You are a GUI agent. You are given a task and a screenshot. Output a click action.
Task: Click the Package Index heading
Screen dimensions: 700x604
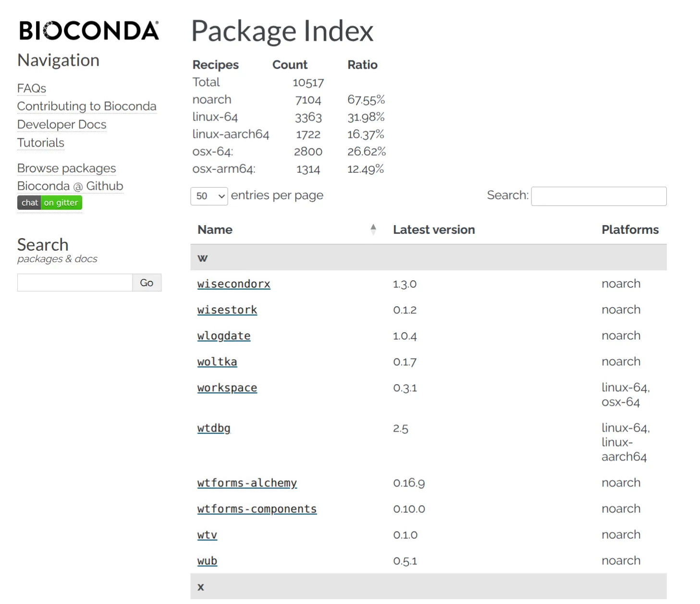point(282,31)
